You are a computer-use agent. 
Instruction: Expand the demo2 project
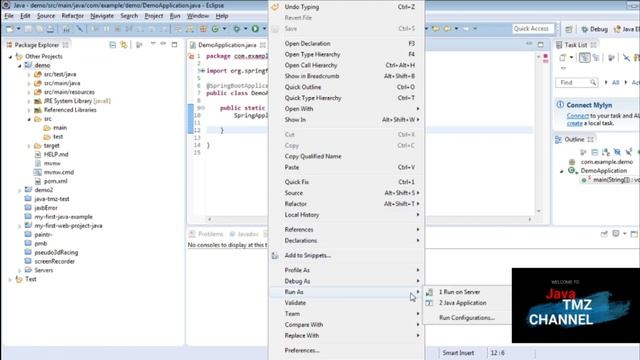click(x=19, y=190)
